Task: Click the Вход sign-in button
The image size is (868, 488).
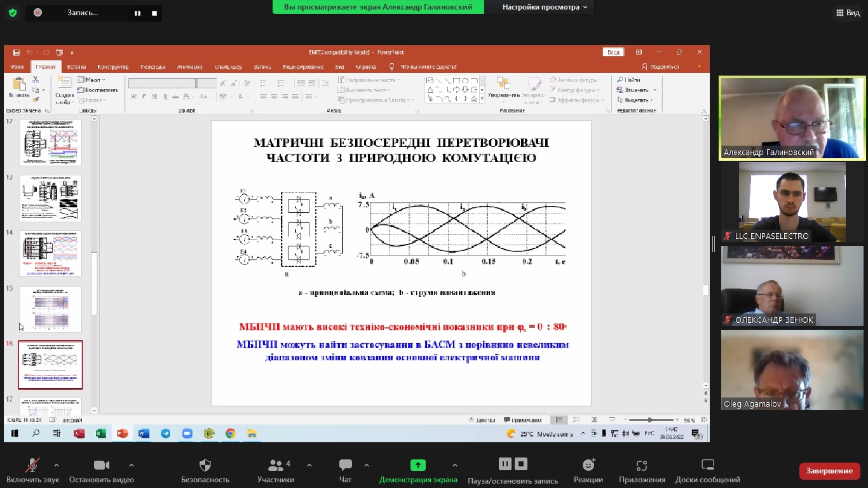Action: (x=613, y=52)
